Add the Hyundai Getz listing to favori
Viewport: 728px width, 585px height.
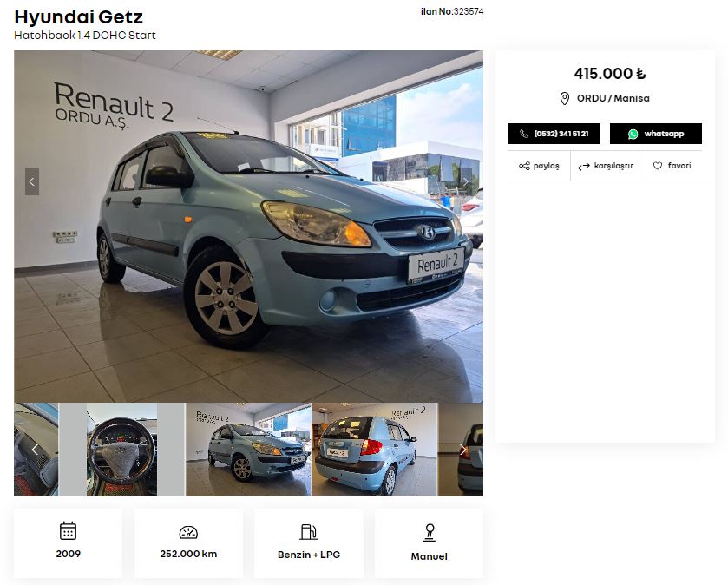[x=672, y=166]
